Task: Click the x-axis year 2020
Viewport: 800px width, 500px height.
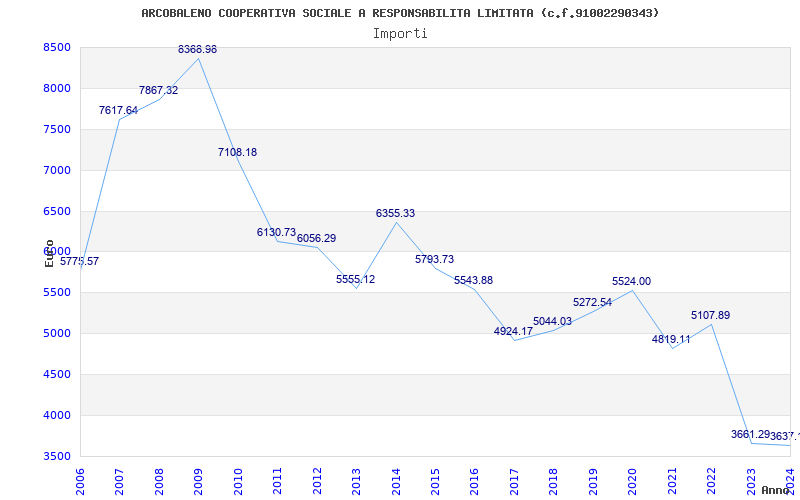Action: point(633,481)
